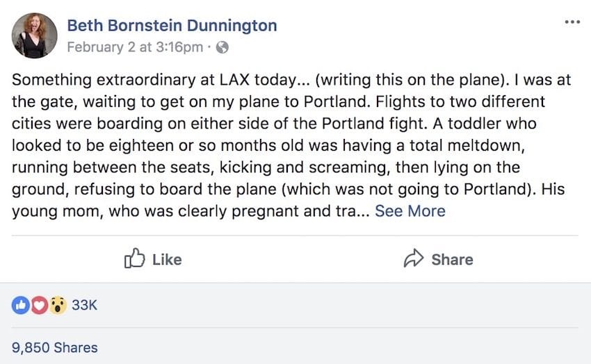Open Beth Bornstein Dunnington's profile name link
This screenshot has height=364, width=591.
172,26
